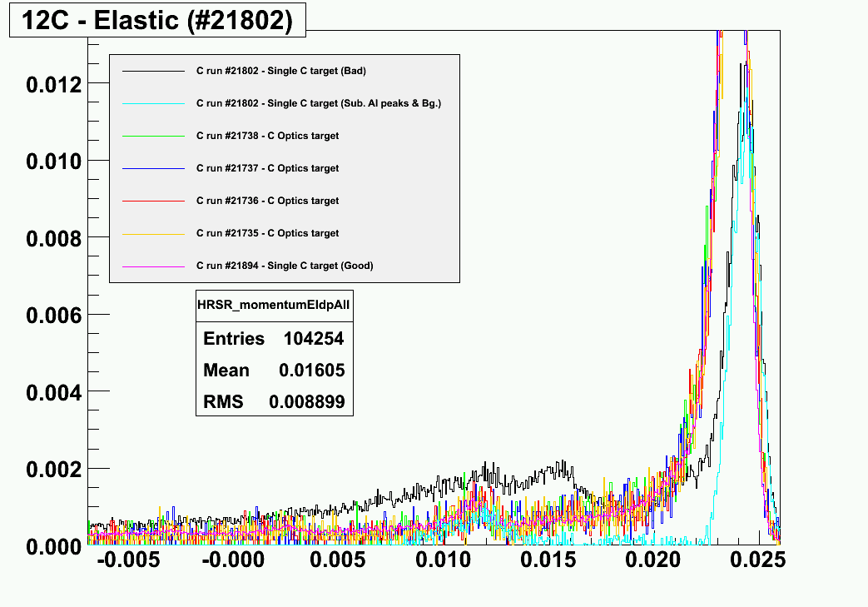Image resolution: width=868 pixels, height=607 pixels.
Task: Click the stats box title 'HRSR_momentumEldpAll'
Action: click(273, 306)
